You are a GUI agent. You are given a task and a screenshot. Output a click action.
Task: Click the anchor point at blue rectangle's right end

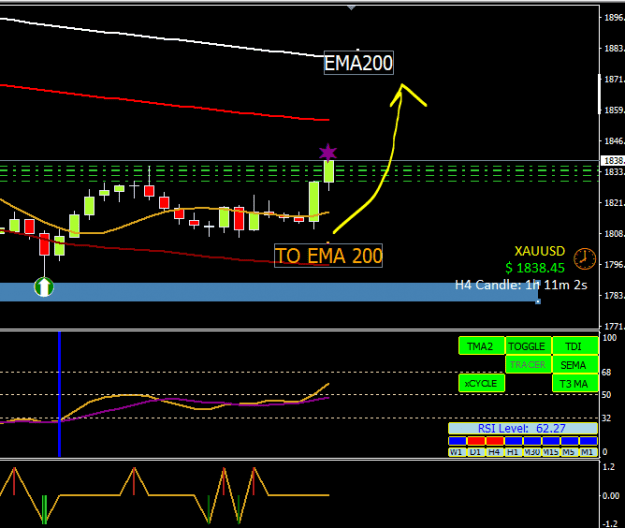point(538,302)
